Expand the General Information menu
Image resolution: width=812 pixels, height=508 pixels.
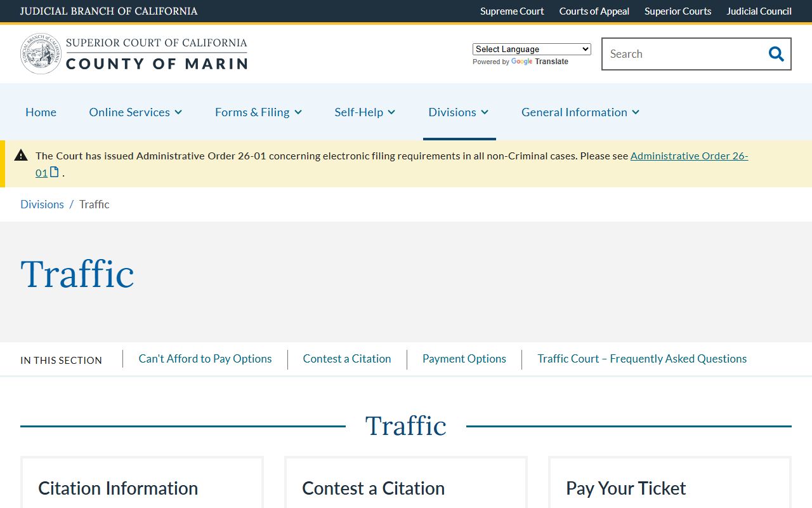click(580, 112)
